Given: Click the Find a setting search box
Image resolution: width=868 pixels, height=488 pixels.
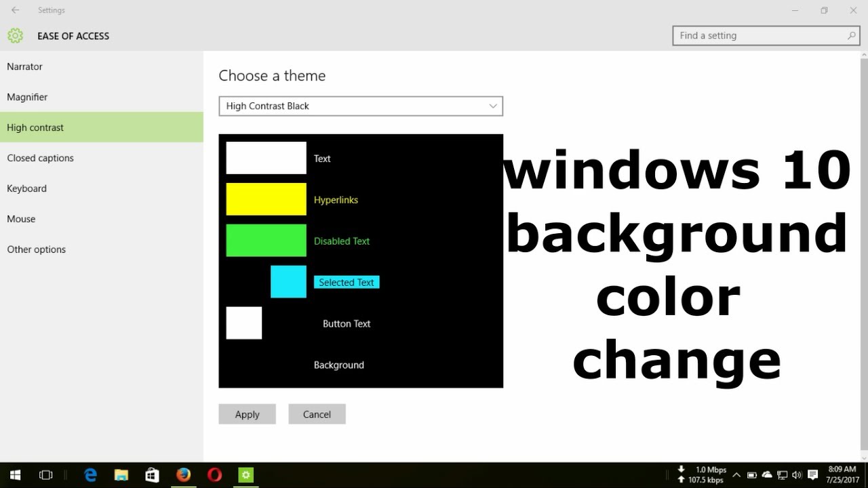Looking at the screenshot, I should coord(767,35).
